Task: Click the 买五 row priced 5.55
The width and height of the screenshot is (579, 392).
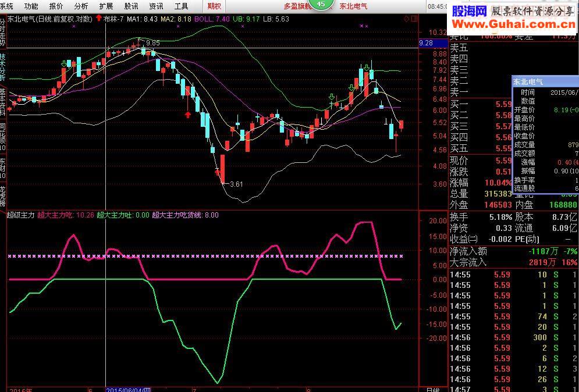Action: click(x=481, y=148)
